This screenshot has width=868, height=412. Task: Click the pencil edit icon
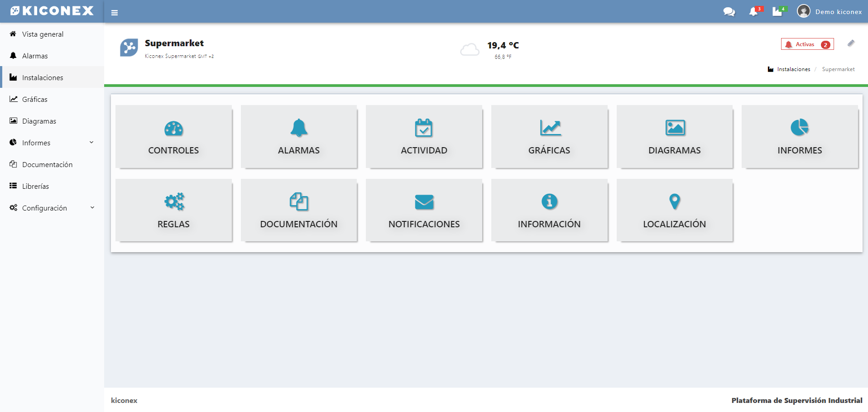851,43
